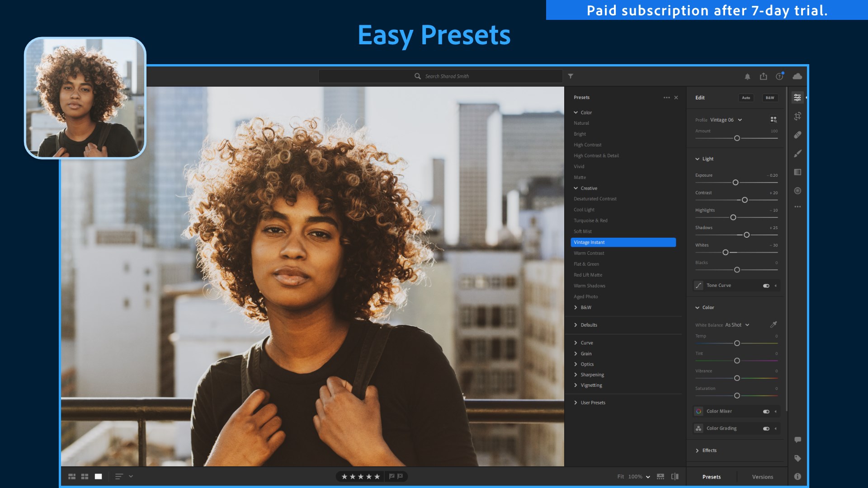Click the Exposure slider handle
The image size is (868, 488).
pyautogui.click(x=736, y=183)
